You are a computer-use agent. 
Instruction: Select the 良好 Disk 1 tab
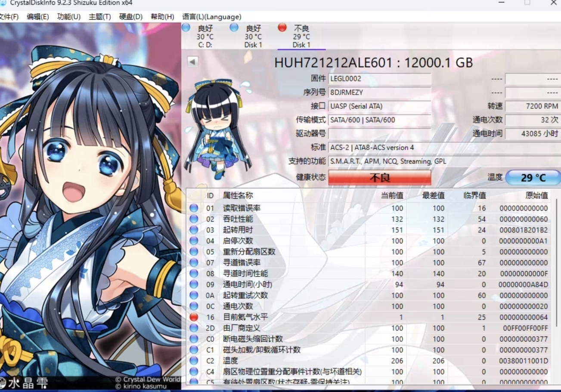tap(253, 36)
